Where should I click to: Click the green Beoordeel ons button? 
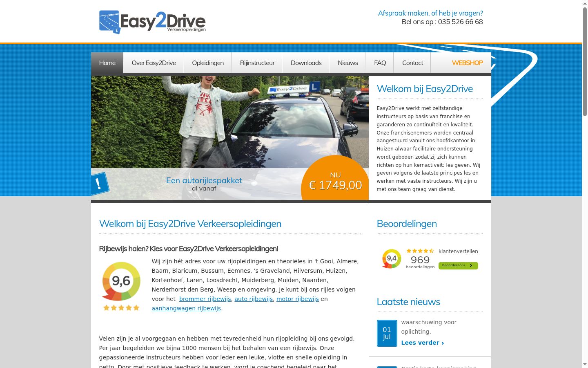458,265
